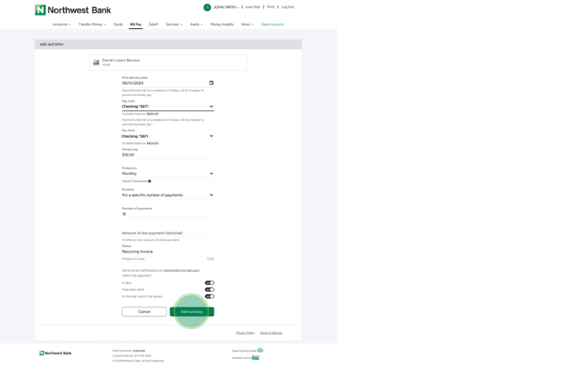Toggle the 'Is due' email notification

[209, 283]
